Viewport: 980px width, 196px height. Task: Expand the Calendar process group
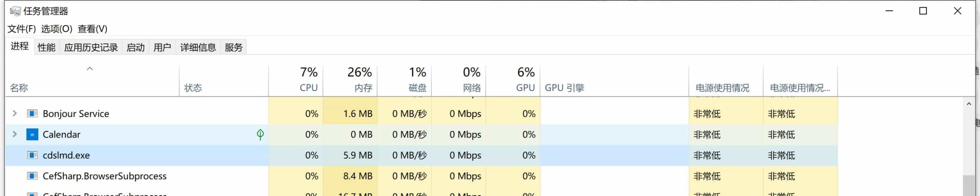pyautogui.click(x=15, y=134)
